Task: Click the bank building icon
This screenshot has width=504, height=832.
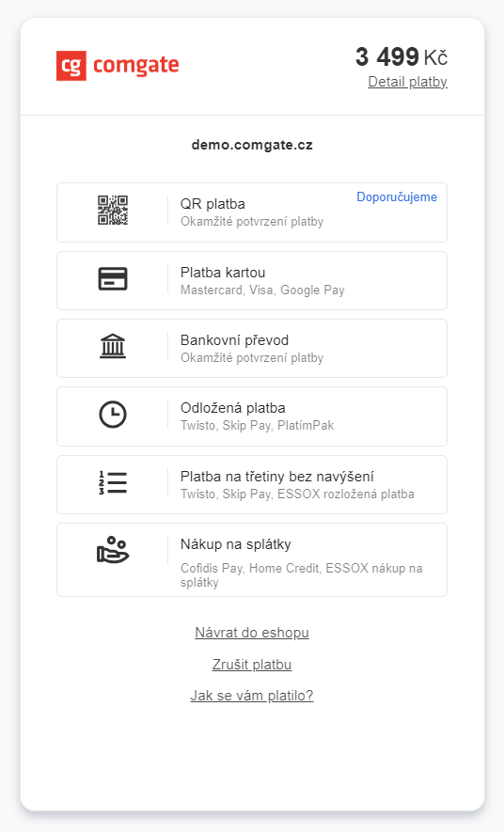Action: coord(113,346)
